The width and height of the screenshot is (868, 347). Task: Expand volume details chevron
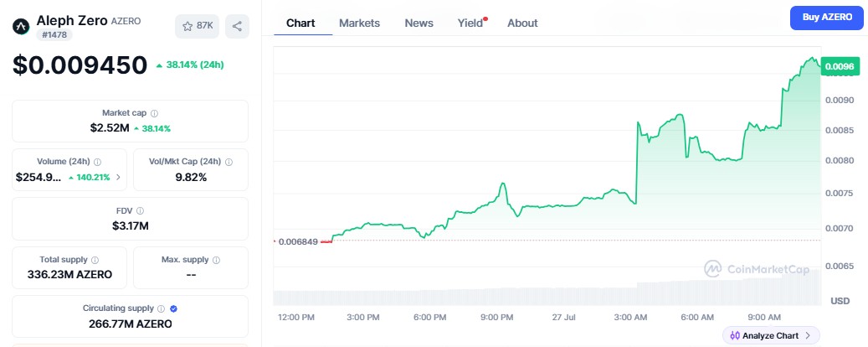(118, 178)
